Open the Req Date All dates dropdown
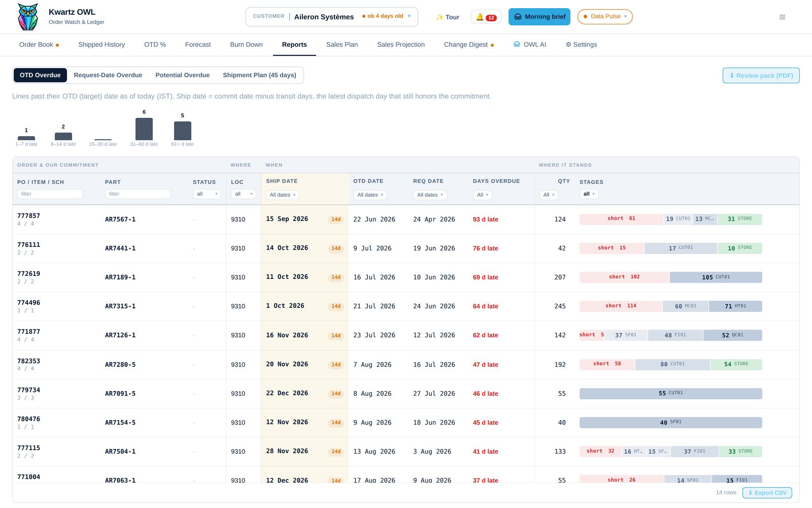812x508 pixels. tap(430, 195)
